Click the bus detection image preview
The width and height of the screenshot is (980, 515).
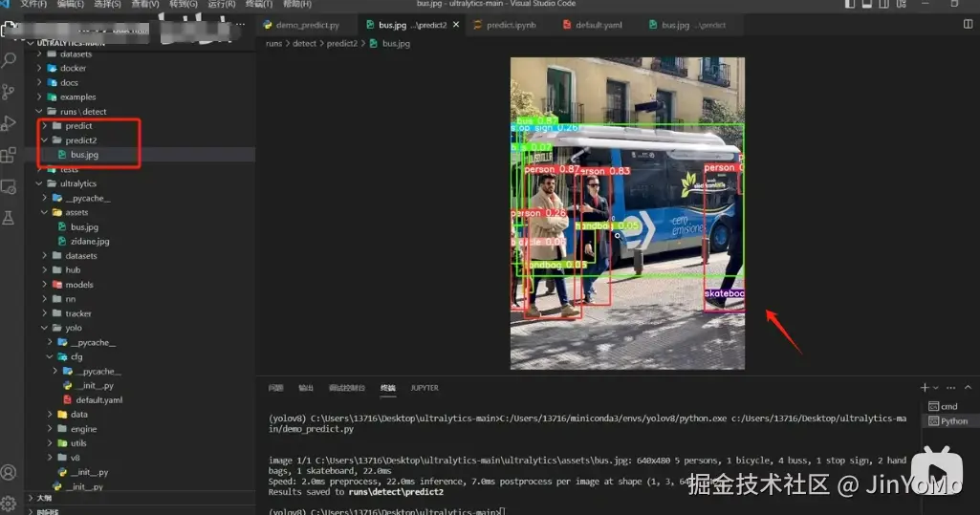coord(627,213)
